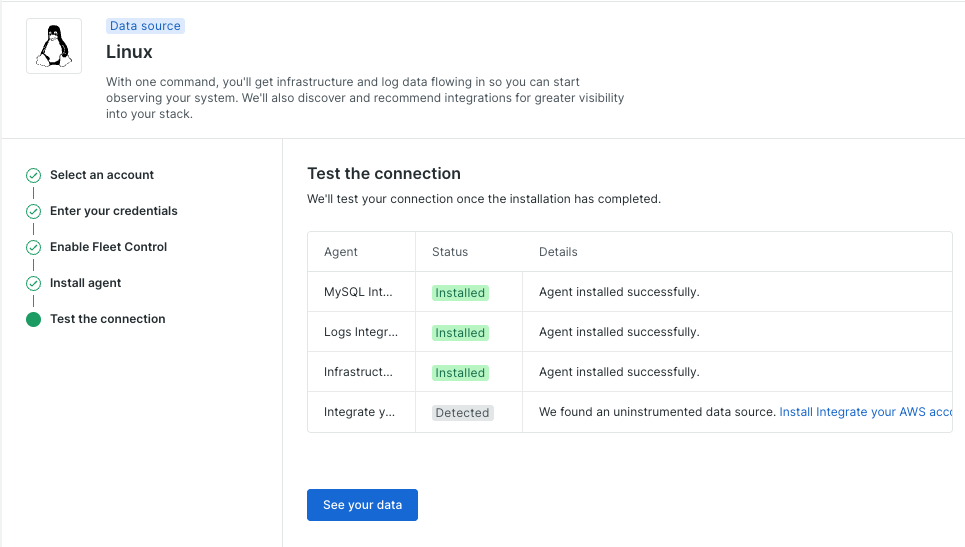The width and height of the screenshot is (965, 547).
Task: Click the checkmark icon beside Enable Fleet Control
Action: click(33, 247)
